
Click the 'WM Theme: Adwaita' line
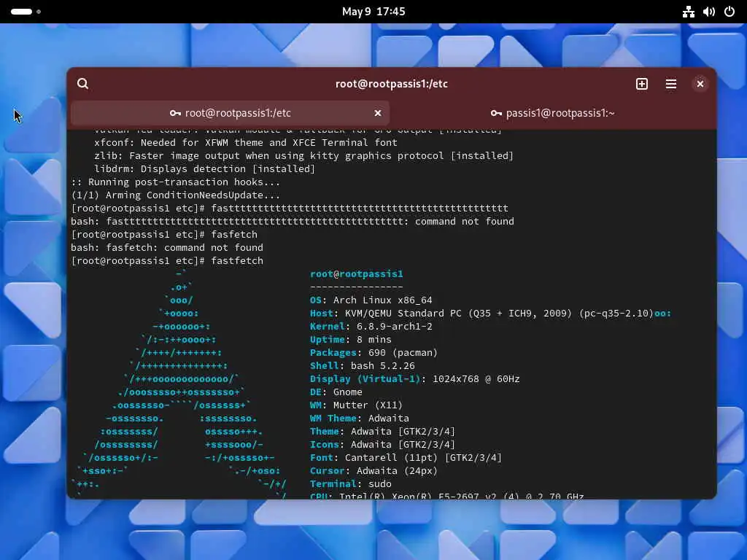point(359,418)
